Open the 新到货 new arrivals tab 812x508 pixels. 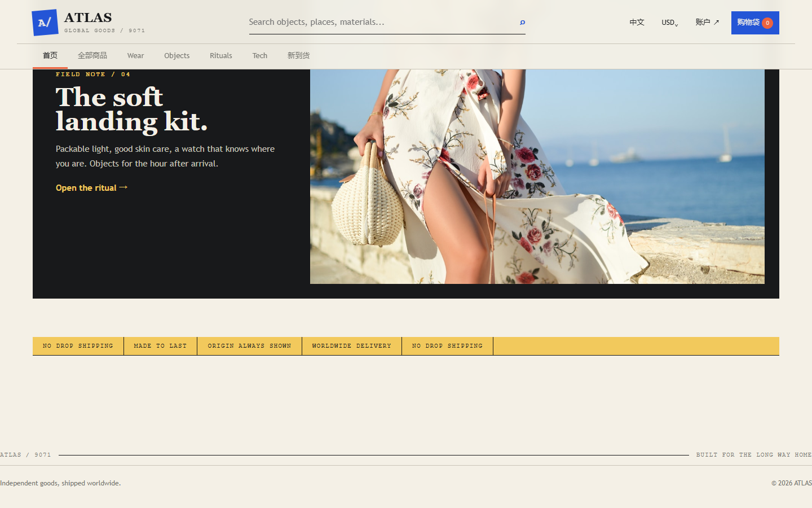coord(298,56)
